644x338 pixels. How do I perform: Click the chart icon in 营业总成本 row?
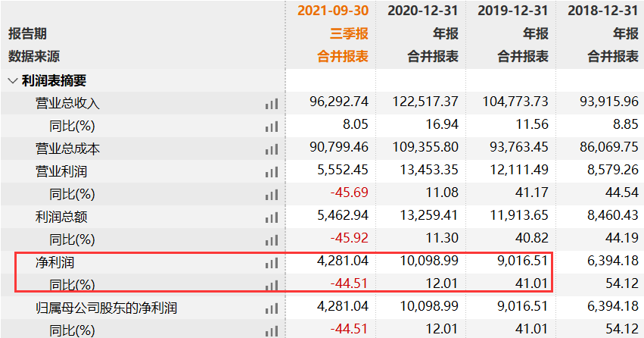tap(271, 149)
